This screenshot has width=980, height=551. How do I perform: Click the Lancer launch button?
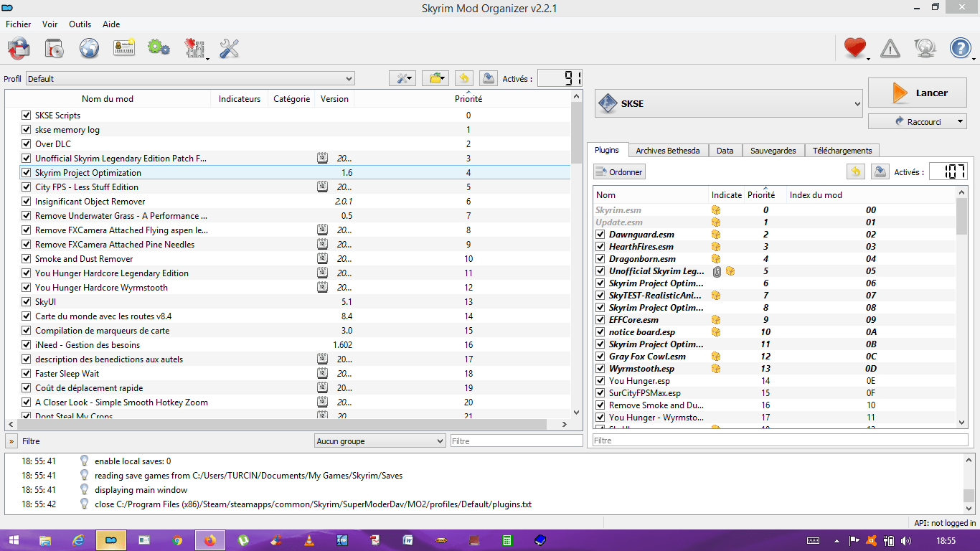tap(918, 93)
